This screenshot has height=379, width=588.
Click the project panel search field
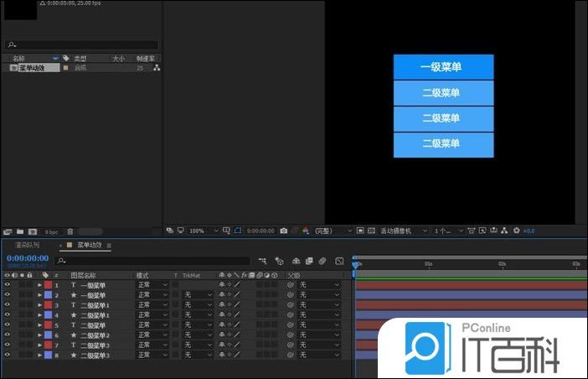(x=81, y=45)
